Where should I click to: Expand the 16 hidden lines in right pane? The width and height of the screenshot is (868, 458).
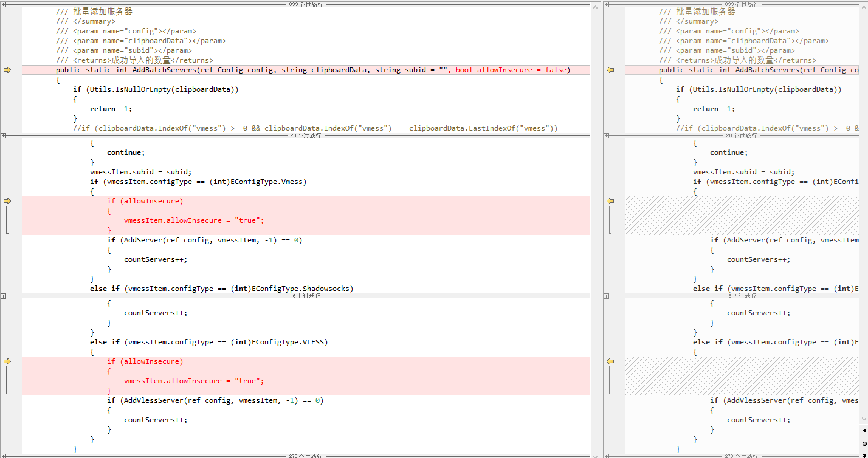(x=606, y=296)
